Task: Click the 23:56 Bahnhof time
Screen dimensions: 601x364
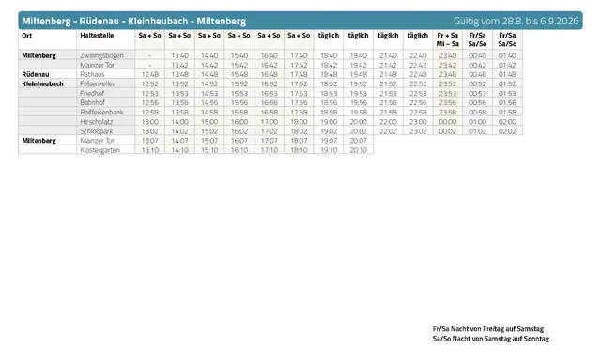Action: [x=447, y=102]
